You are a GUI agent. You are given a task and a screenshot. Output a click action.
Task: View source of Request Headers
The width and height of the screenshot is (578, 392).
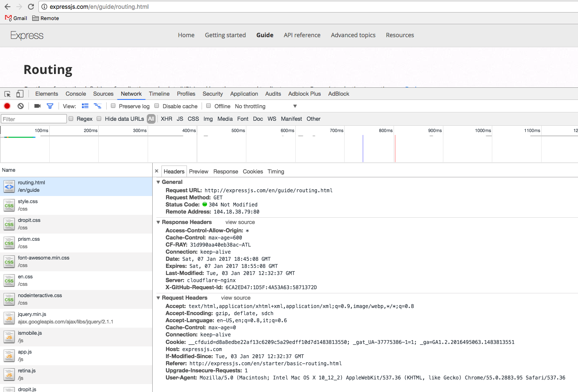click(236, 298)
